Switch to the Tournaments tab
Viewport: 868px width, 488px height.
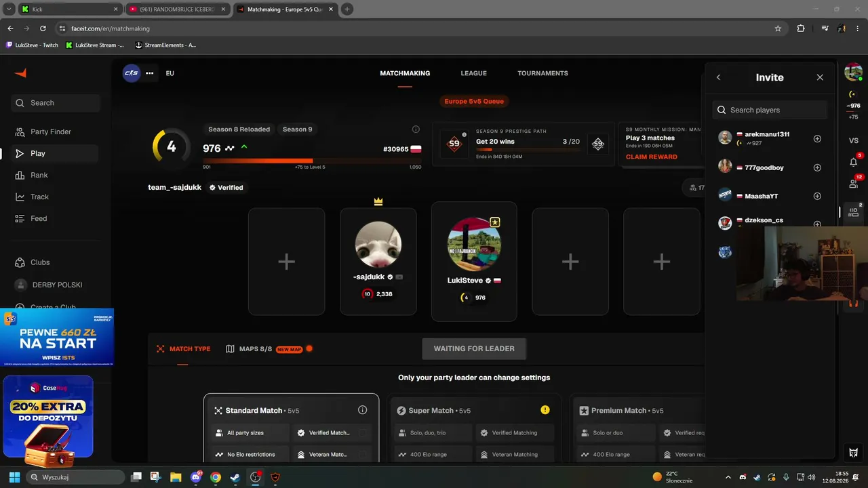[x=542, y=73]
